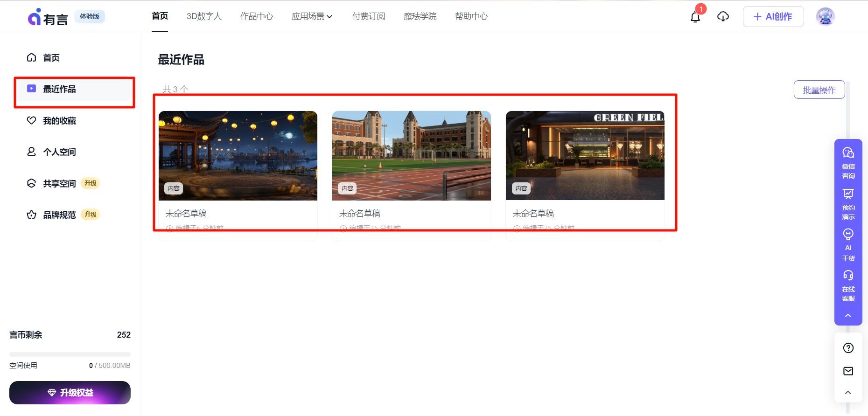
Task: Click the book a demo icon
Action: coord(848,203)
